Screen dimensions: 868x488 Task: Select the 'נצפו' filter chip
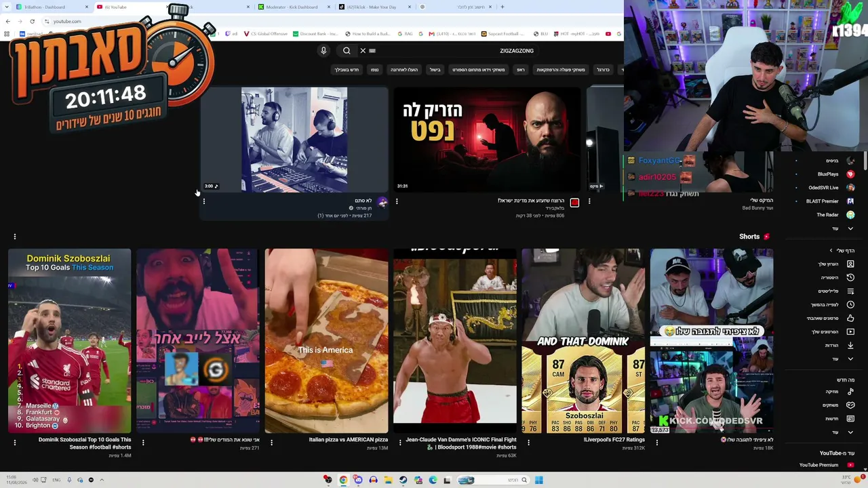(x=374, y=70)
